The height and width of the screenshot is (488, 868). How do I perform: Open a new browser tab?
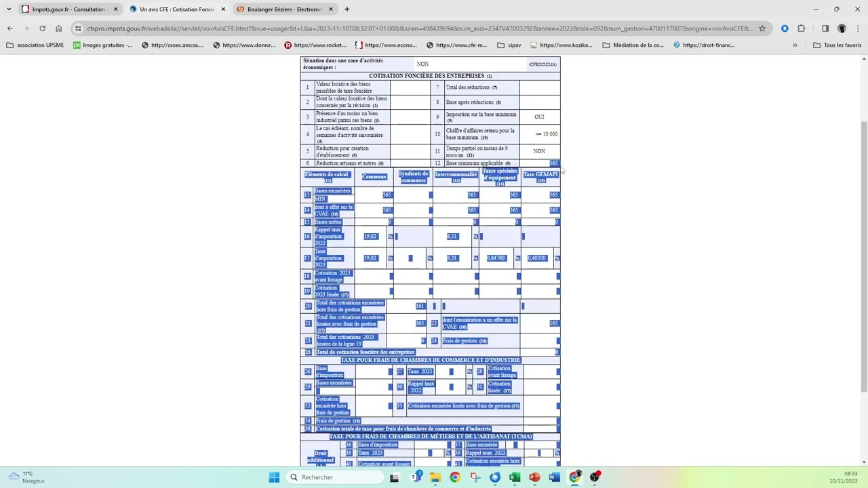[347, 9]
